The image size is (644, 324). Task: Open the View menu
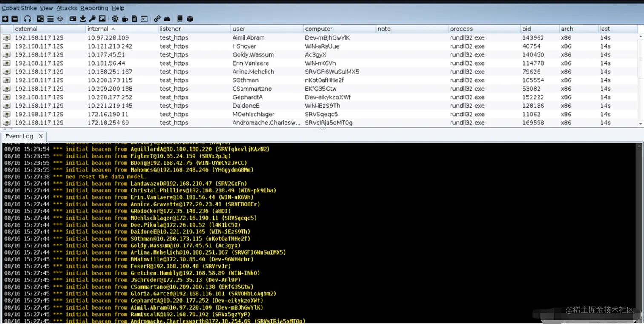[46, 8]
